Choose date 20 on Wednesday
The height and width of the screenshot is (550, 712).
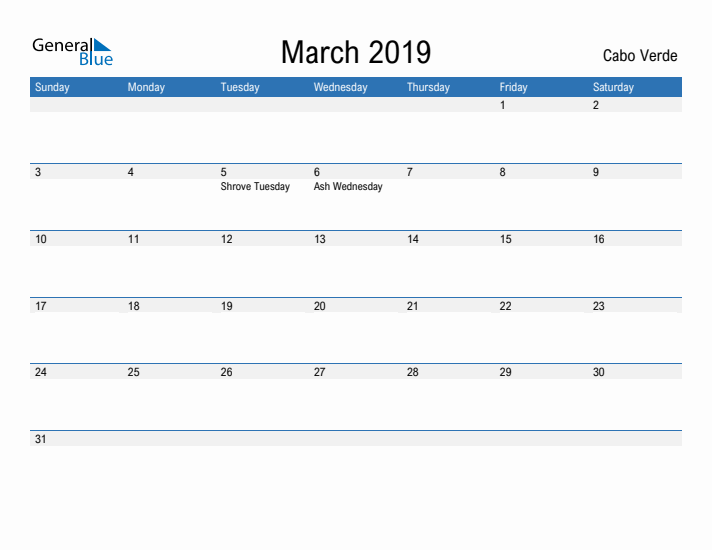320,306
